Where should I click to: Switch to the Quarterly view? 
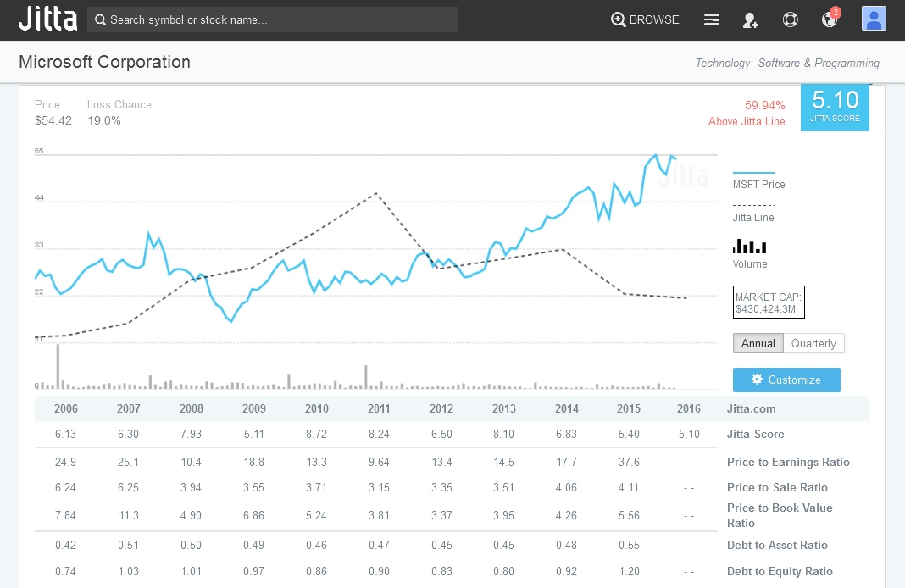pos(813,343)
